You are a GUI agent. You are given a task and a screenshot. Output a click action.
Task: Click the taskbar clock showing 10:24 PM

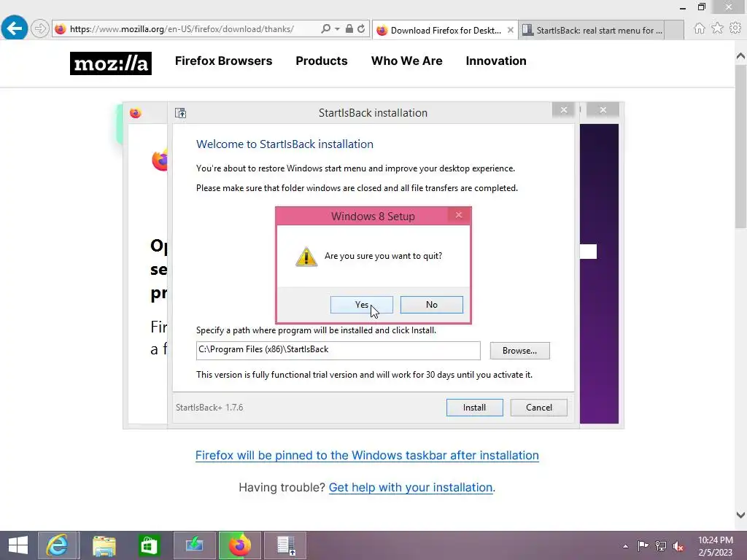(x=716, y=546)
